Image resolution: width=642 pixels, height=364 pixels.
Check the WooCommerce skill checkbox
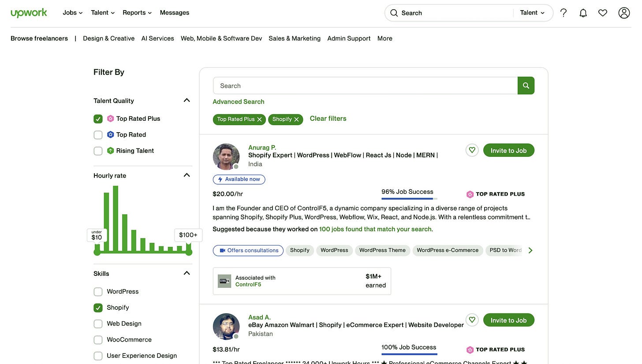98,340
